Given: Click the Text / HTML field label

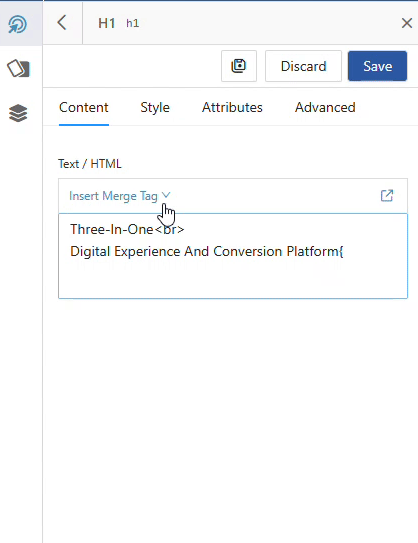Looking at the screenshot, I should (x=90, y=163).
